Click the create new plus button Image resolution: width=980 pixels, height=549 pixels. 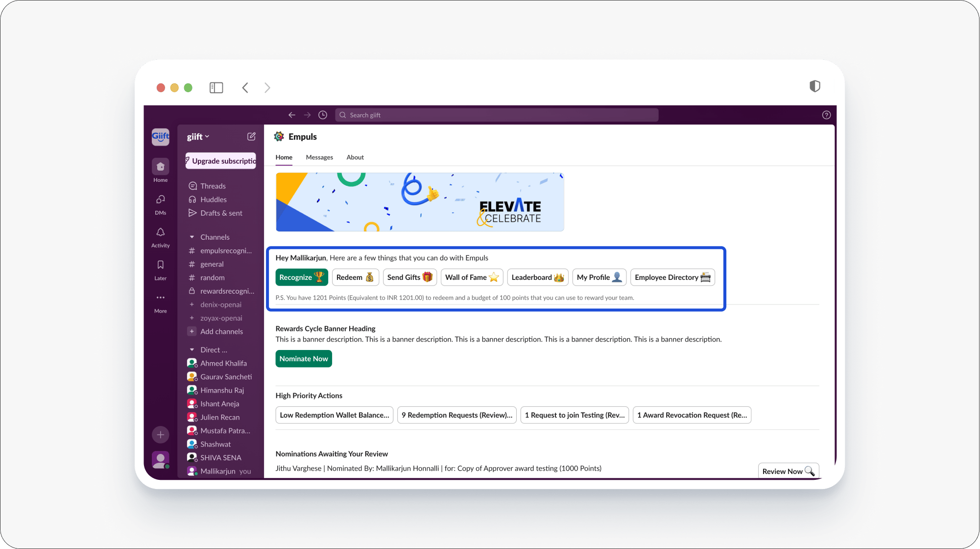pos(160,434)
